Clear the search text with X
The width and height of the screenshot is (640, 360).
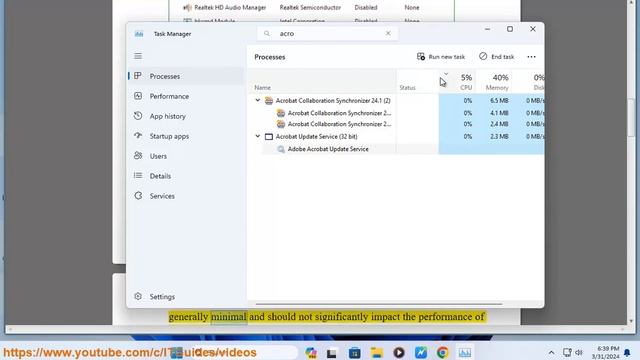(388, 33)
